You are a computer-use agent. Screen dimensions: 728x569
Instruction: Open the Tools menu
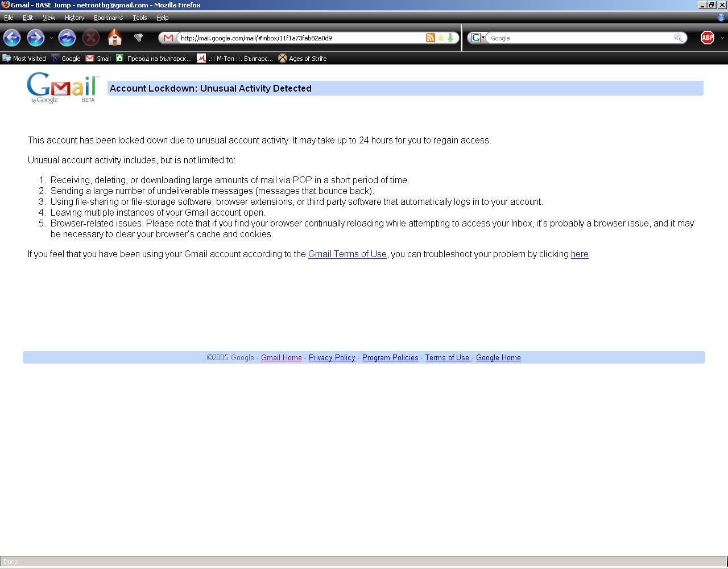[x=139, y=18]
